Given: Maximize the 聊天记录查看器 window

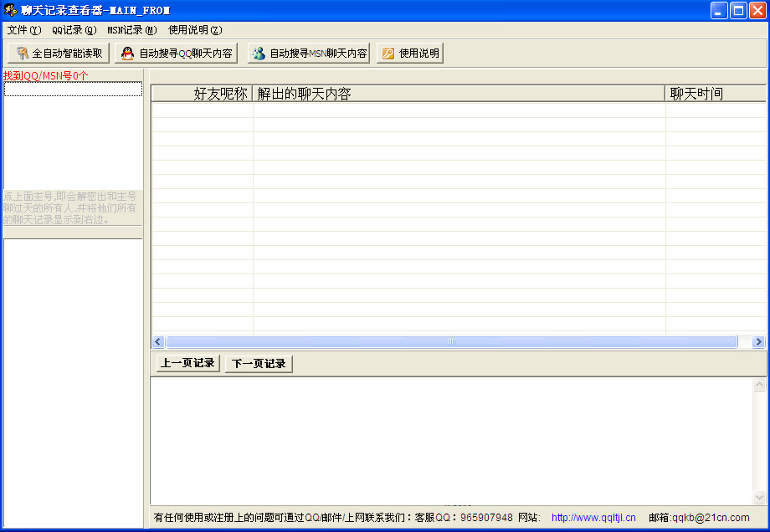Looking at the screenshot, I should pyautogui.click(x=738, y=10).
